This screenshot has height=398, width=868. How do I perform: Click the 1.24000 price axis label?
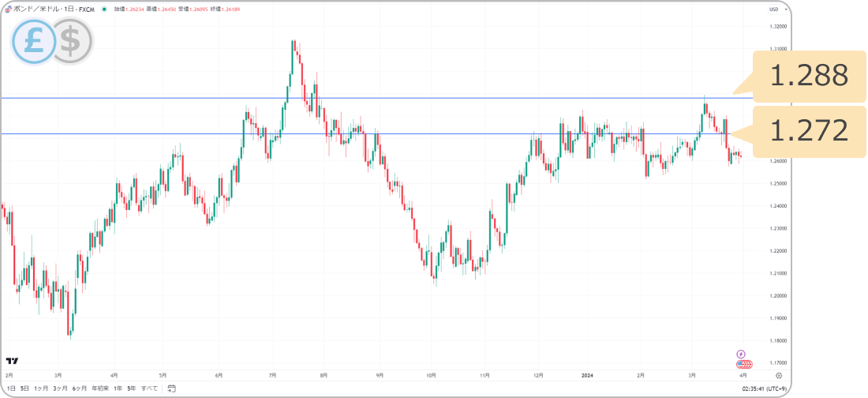click(x=779, y=205)
